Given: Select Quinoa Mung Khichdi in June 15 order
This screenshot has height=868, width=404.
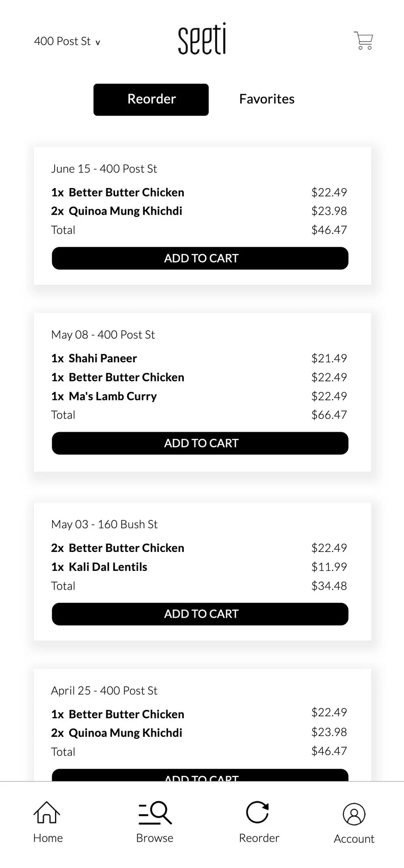Looking at the screenshot, I should (x=125, y=211).
